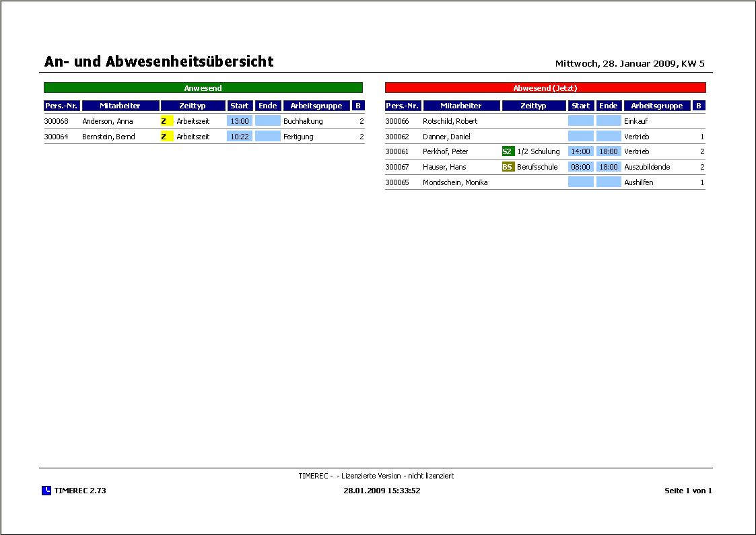Click the green Anwesend header bar
The width and height of the screenshot is (756, 535).
[x=203, y=88]
